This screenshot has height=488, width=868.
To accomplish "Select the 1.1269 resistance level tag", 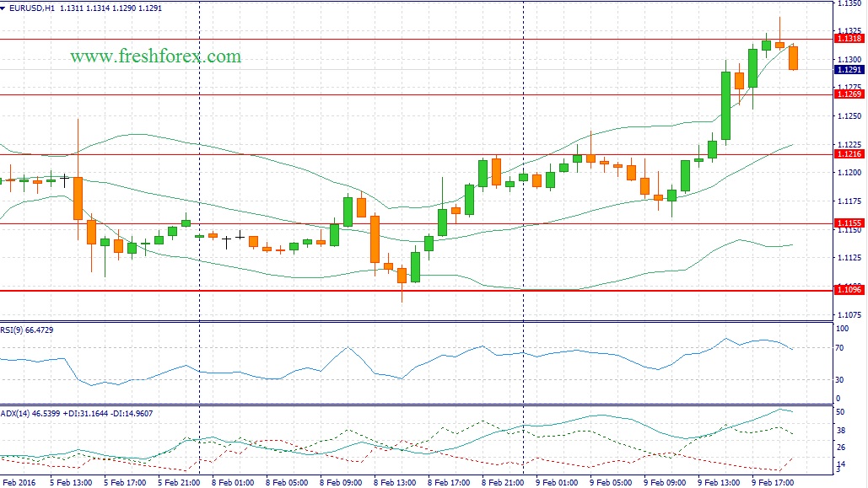I will click(848, 94).
